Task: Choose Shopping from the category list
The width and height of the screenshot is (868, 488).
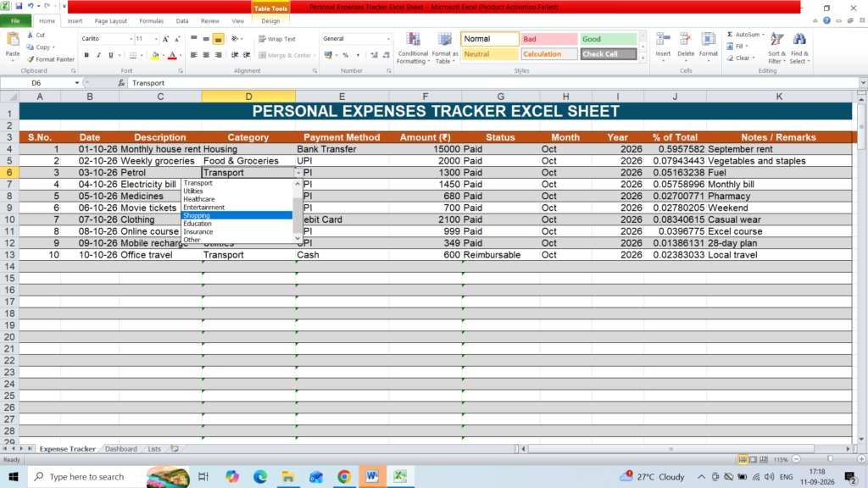Action: point(237,215)
